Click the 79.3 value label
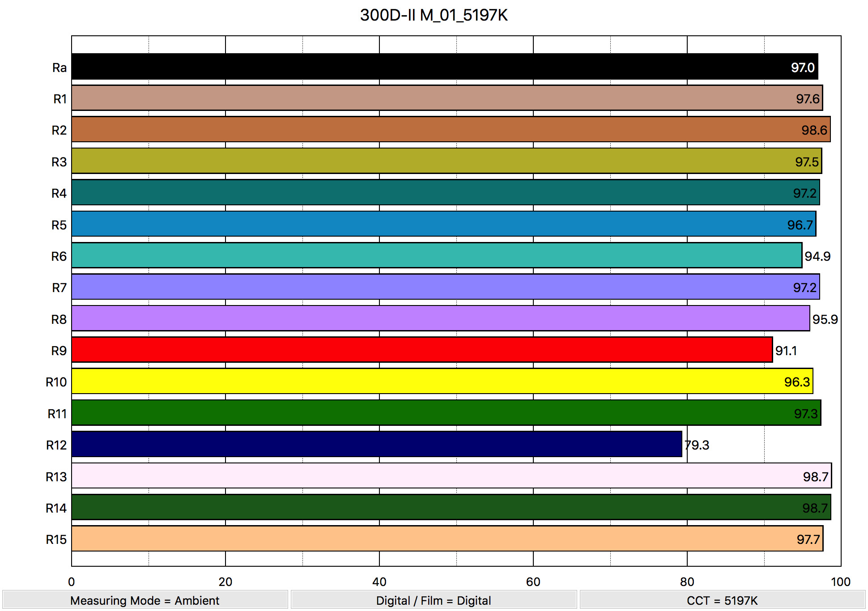The height and width of the screenshot is (611, 868). [697, 445]
